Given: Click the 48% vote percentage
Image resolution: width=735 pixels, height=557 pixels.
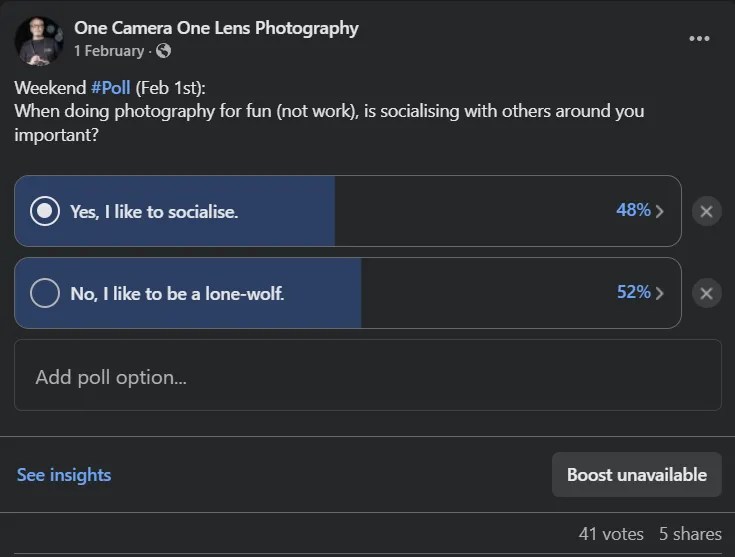Looking at the screenshot, I should (633, 211).
